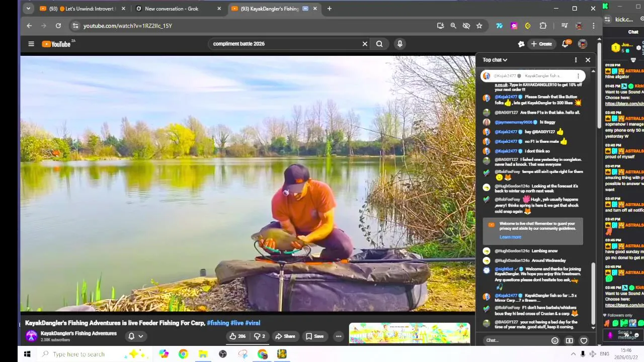Open the yellow target extension icon

tap(528, 26)
